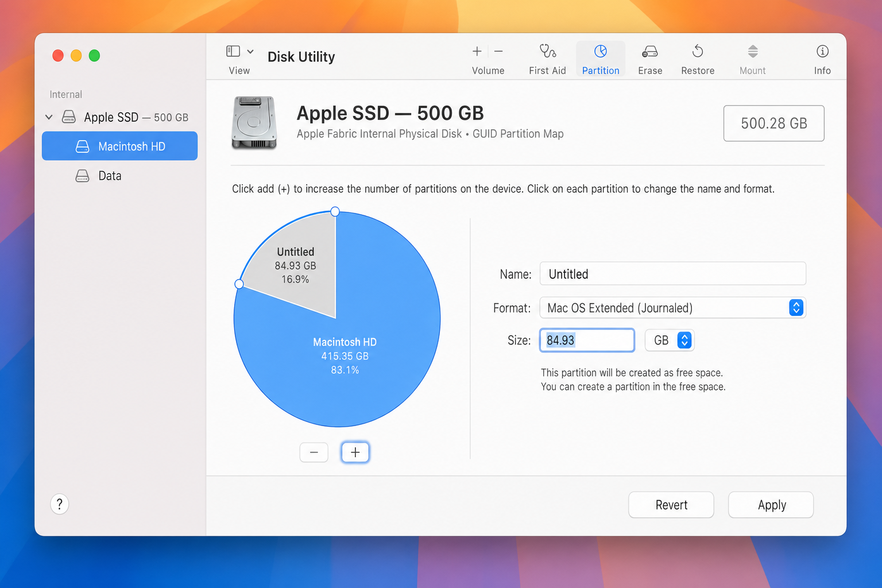Click the Revert button
The height and width of the screenshot is (588, 882).
click(x=671, y=505)
